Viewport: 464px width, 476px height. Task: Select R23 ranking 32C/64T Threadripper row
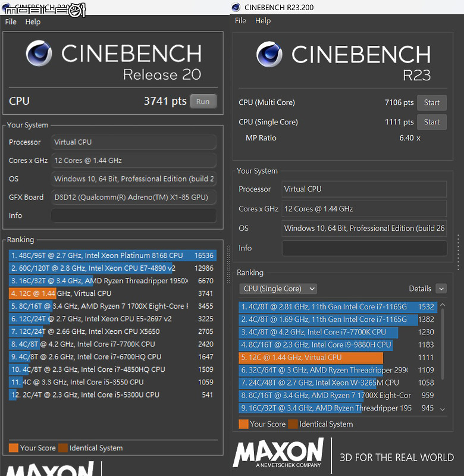pyautogui.click(x=338, y=370)
